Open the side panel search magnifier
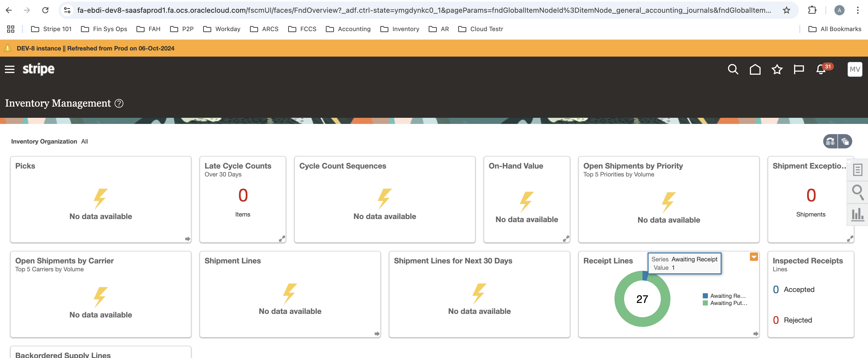 (x=857, y=192)
